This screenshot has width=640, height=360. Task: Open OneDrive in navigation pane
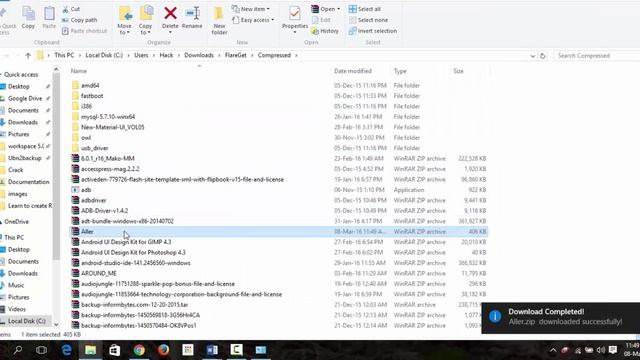(16, 222)
